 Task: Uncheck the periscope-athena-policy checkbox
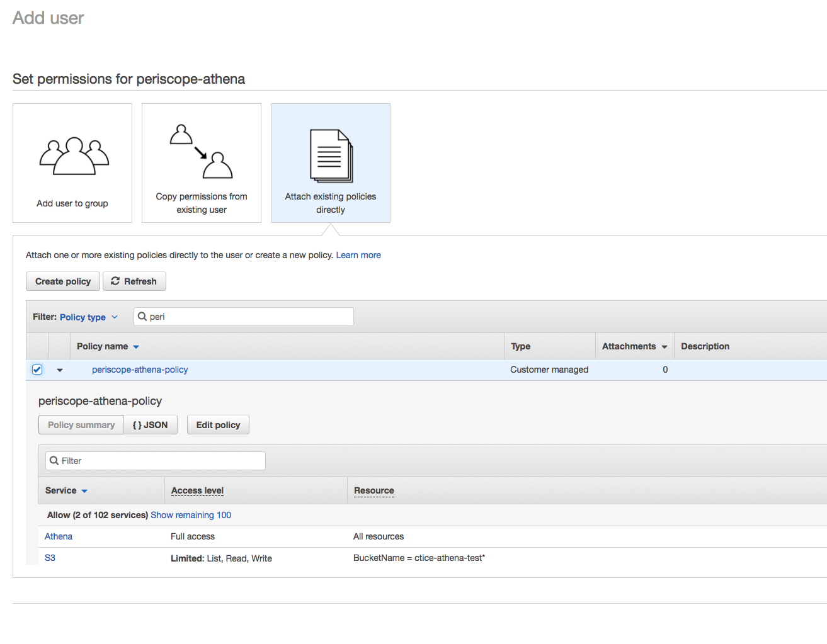click(x=37, y=370)
